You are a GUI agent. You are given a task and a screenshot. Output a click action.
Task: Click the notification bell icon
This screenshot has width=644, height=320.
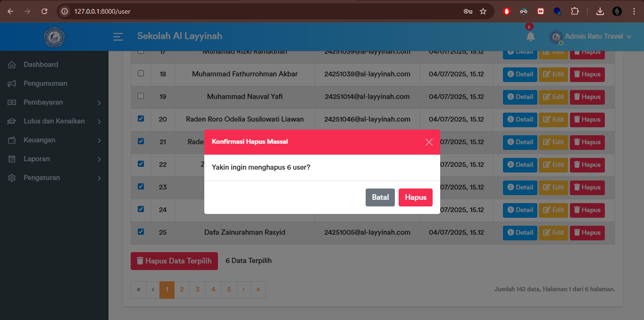(530, 36)
